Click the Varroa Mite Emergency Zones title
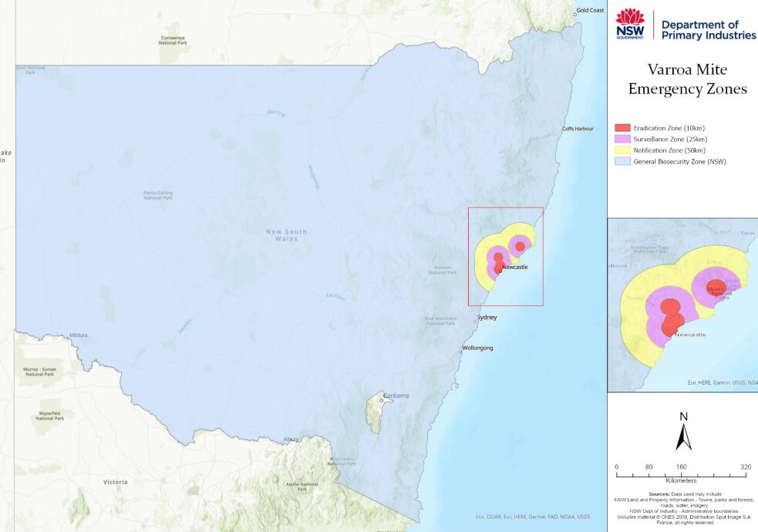 pyautogui.click(x=687, y=79)
